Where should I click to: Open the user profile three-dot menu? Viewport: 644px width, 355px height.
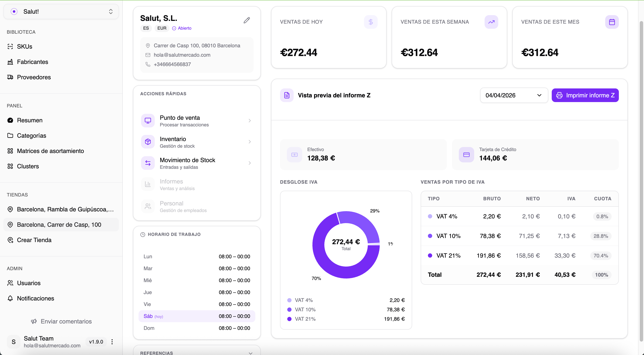112,342
